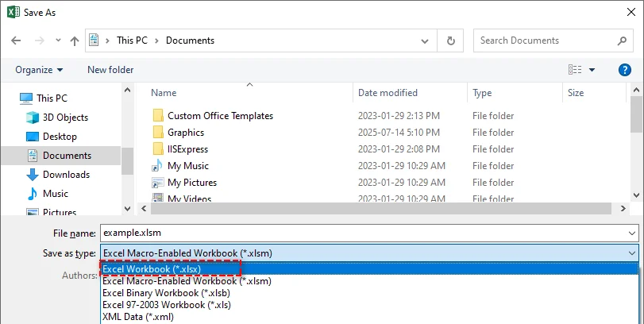The image size is (644, 324).
Task: Click the Downloads blue arrow icon
Action: point(32,175)
